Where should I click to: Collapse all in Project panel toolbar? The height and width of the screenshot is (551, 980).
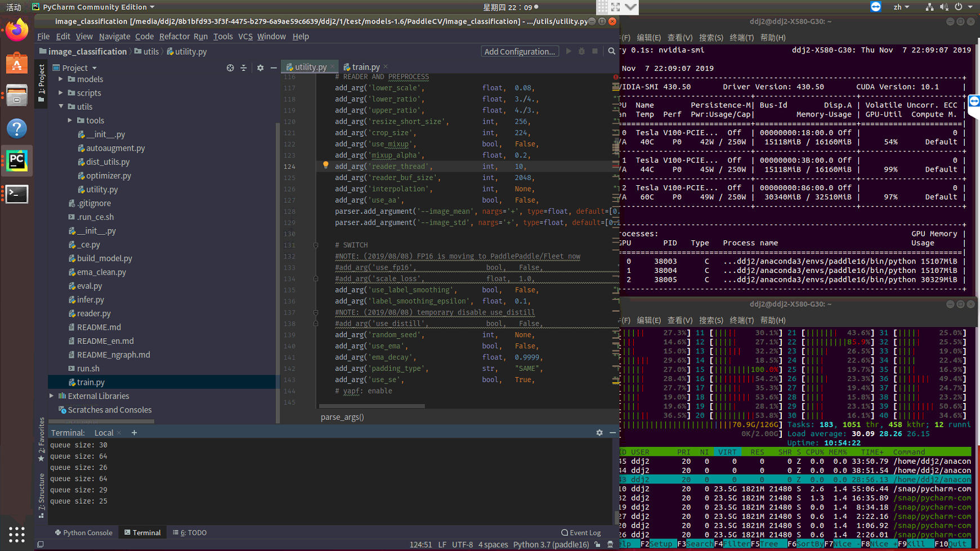pos(244,68)
